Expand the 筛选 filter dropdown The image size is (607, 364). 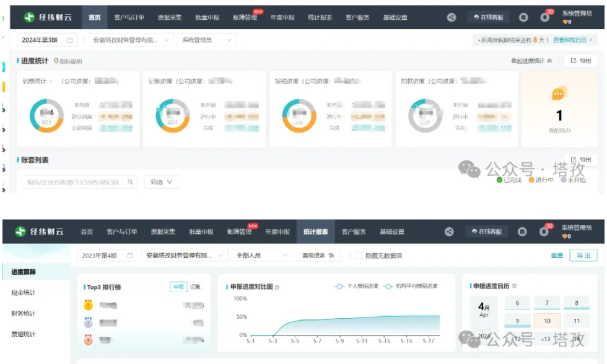coord(160,183)
